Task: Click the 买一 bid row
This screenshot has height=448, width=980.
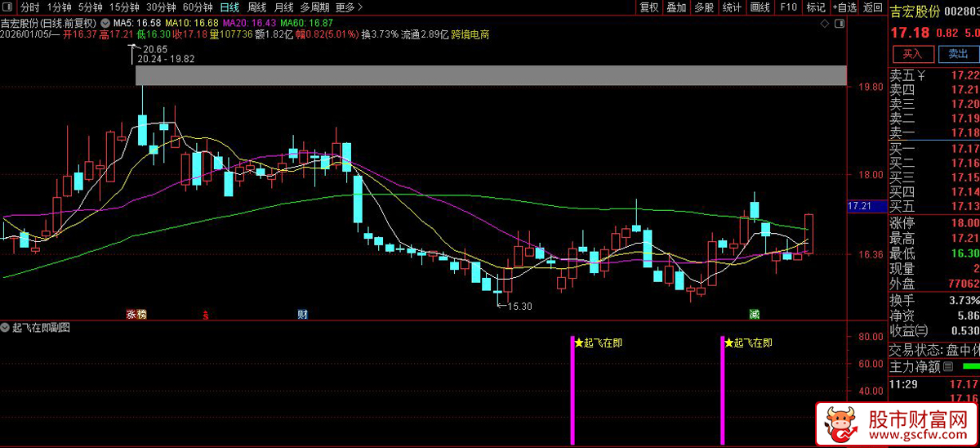Action: (x=933, y=149)
